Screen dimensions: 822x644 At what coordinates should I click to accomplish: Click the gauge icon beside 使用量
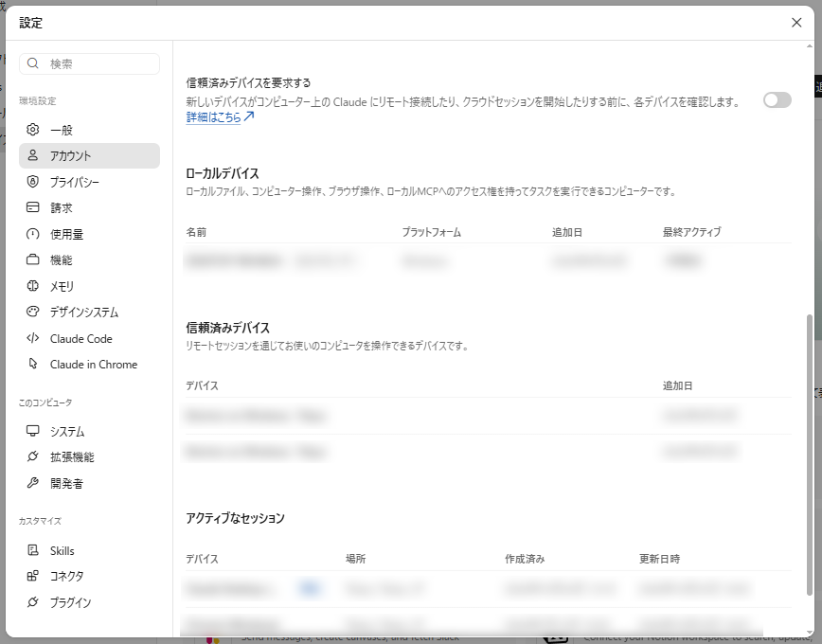click(32, 234)
